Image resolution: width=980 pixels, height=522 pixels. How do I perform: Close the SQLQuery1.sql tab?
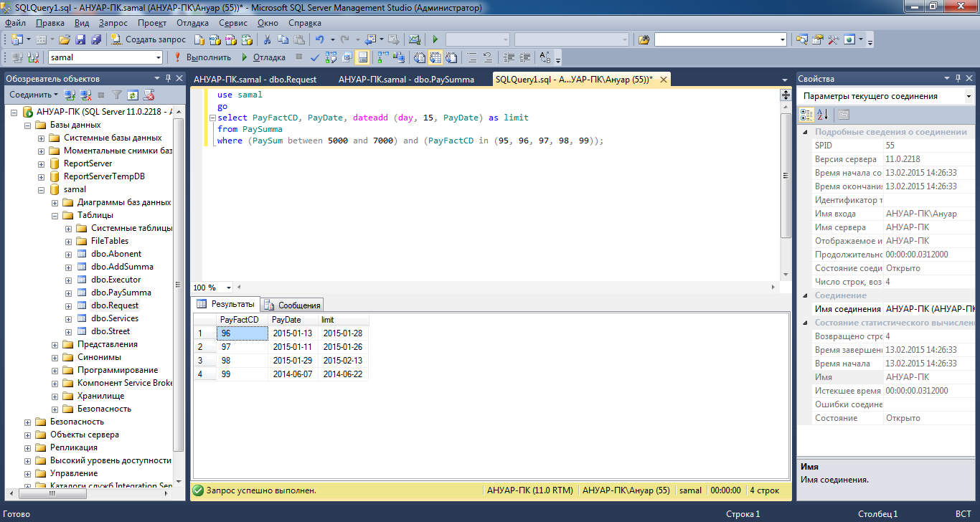664,80
